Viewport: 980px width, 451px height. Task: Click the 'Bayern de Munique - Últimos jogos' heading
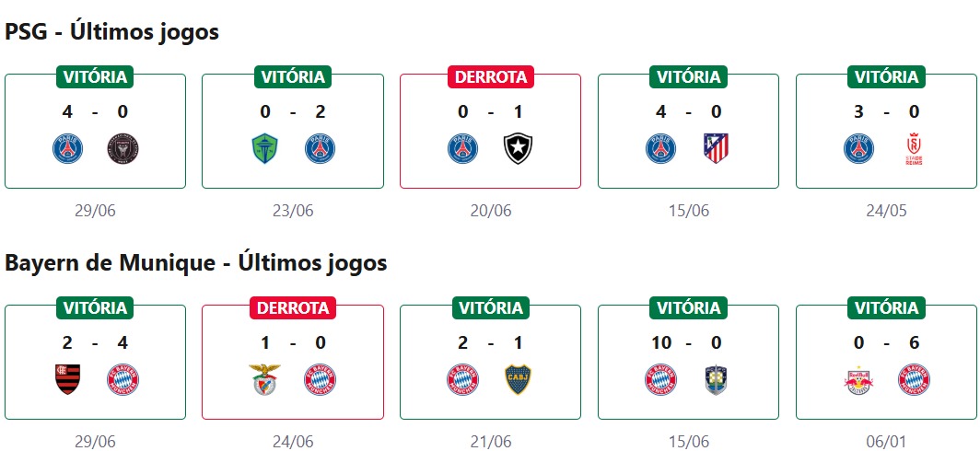(x=196, y=263)
